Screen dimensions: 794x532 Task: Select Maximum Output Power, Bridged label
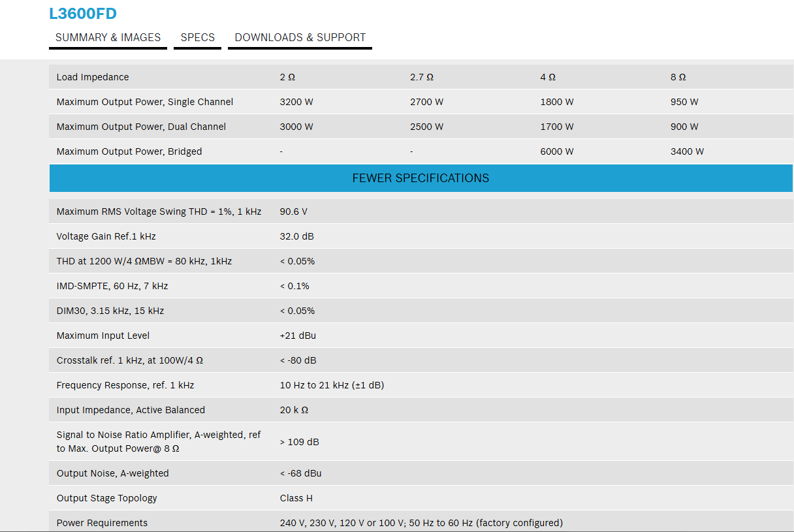click(x=129, y=151)
